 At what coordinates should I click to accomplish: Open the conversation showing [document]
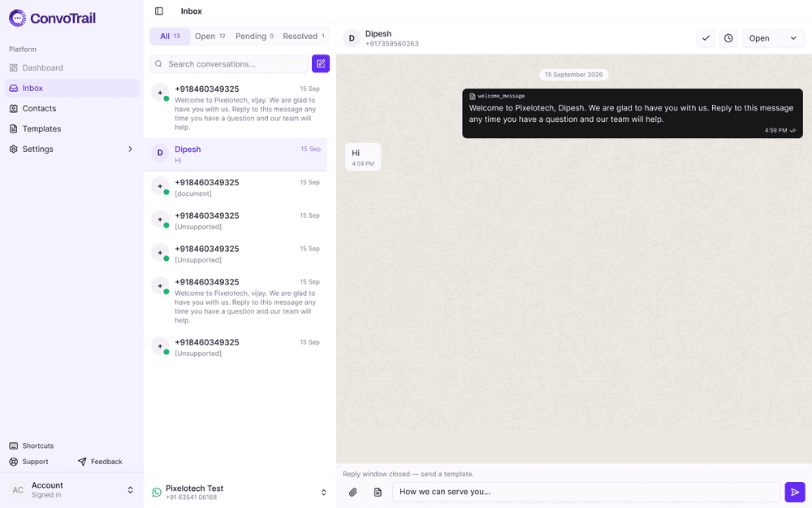[x=235, y=188]
